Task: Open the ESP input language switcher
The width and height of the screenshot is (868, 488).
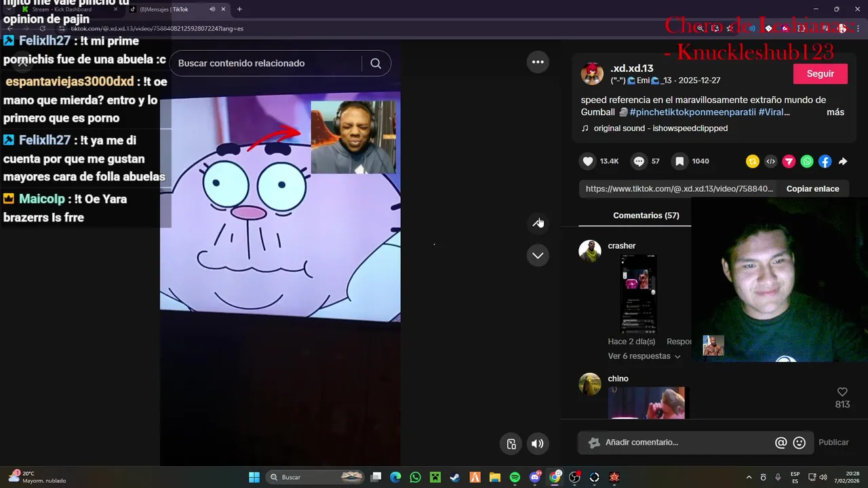Action: (x=795, y=477)
